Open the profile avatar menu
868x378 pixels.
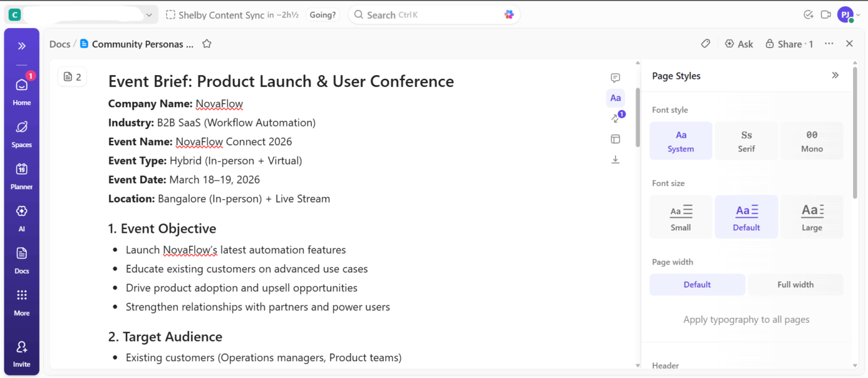click(x=845, y=14)
